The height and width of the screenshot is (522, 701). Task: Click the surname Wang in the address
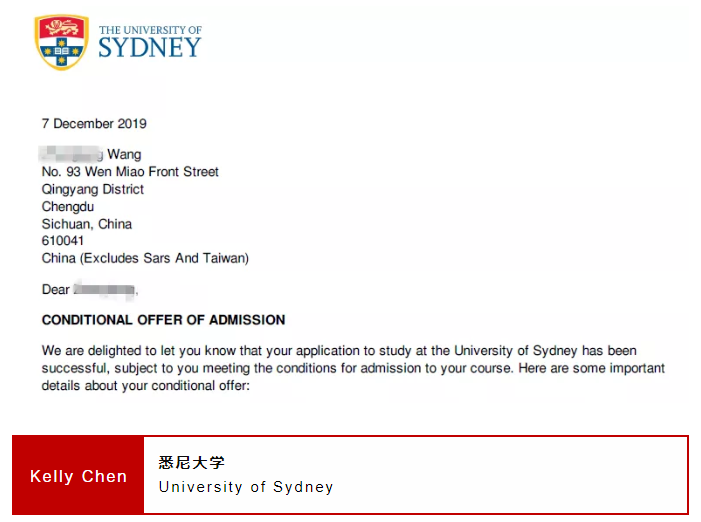pos(124,154)
